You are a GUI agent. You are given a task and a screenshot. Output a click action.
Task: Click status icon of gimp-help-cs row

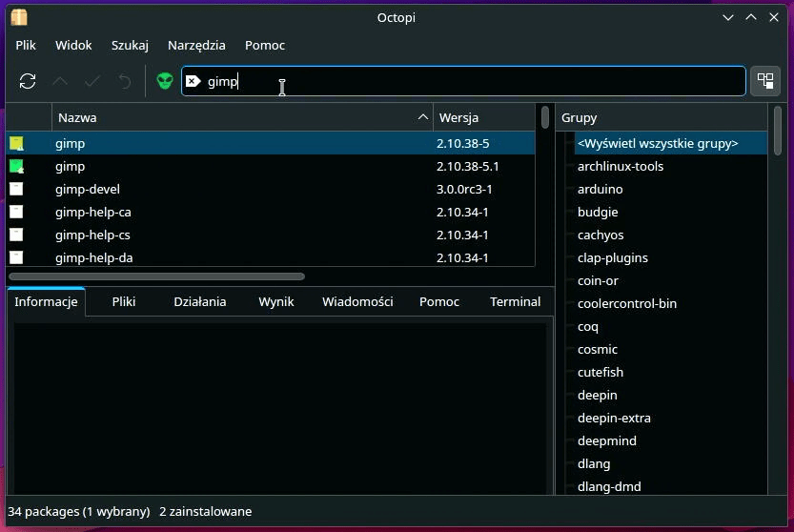pos(16,235)
